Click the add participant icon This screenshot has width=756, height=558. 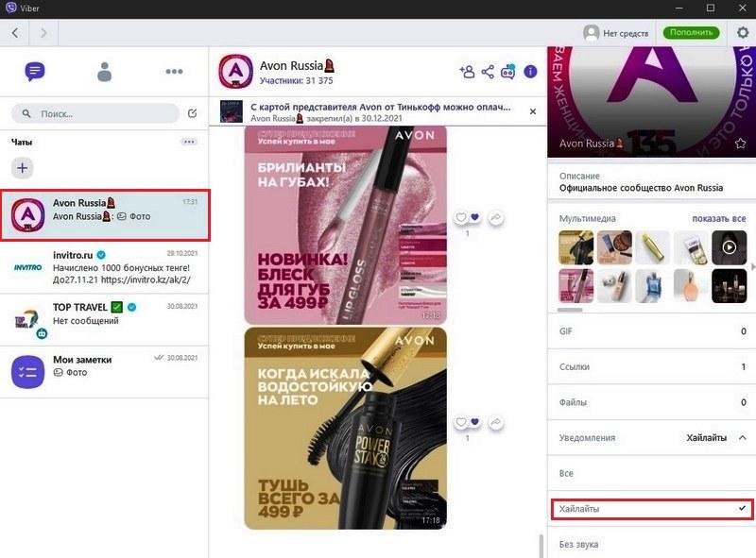(467, 72)
